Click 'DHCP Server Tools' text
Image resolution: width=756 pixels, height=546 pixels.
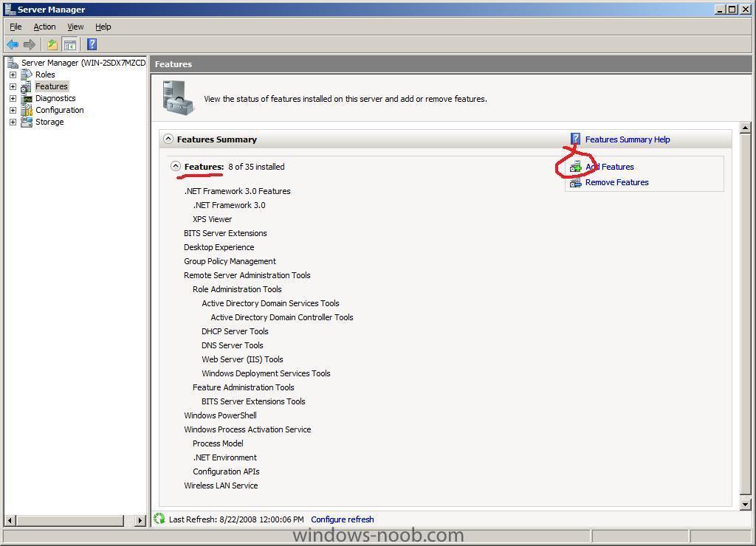[235, 331]
